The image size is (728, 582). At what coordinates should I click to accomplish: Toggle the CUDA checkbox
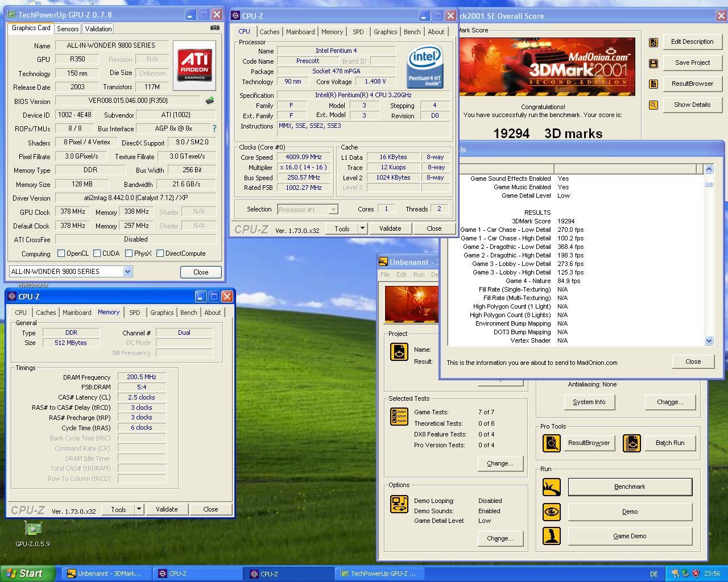97,253
